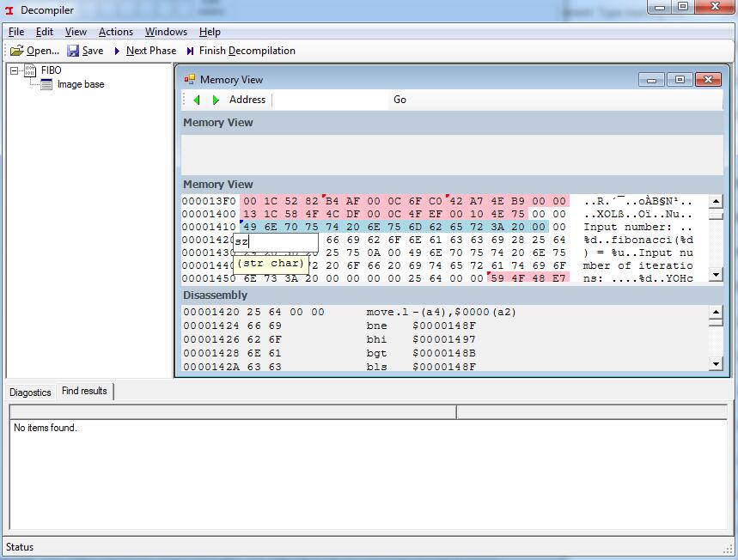Collapse the FIBO tree node
Viewport: 738px width, 560px height.
(15, 70)
